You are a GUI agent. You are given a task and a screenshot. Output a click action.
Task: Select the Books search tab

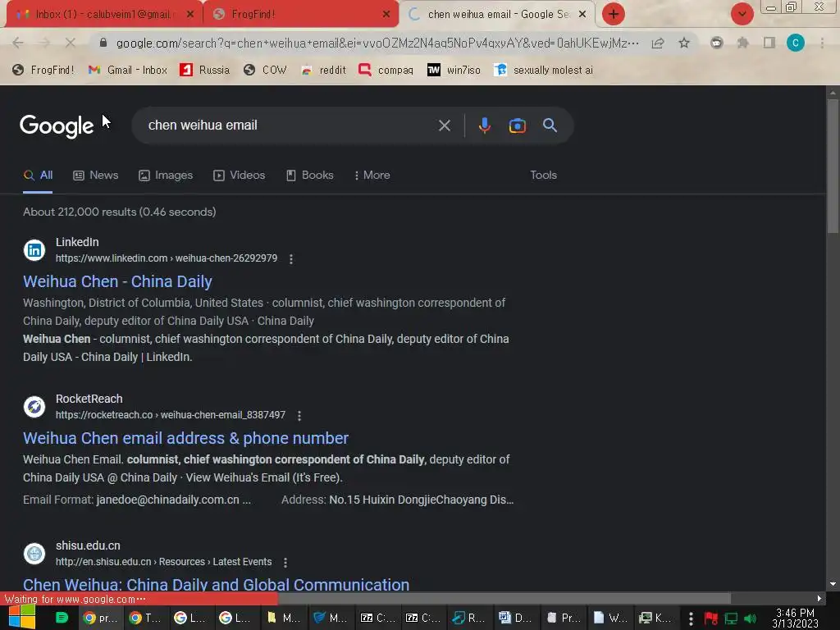click(x=309, y=176)
